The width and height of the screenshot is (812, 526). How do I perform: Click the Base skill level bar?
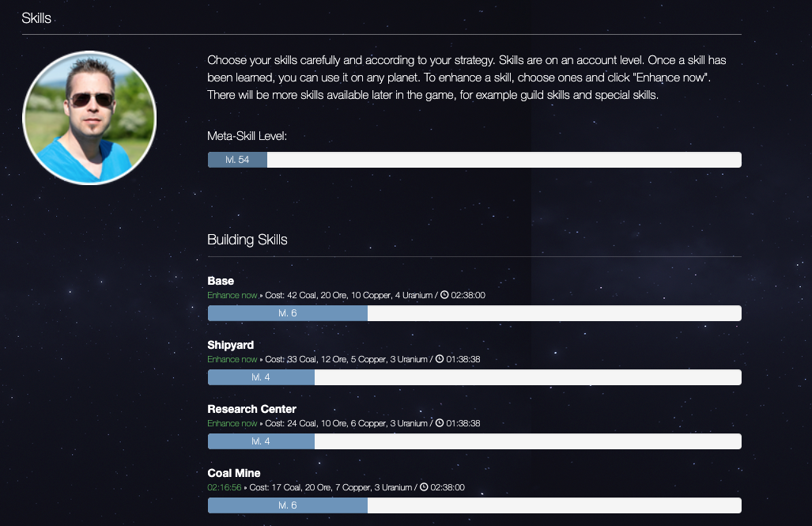click(x=474, y=313)
